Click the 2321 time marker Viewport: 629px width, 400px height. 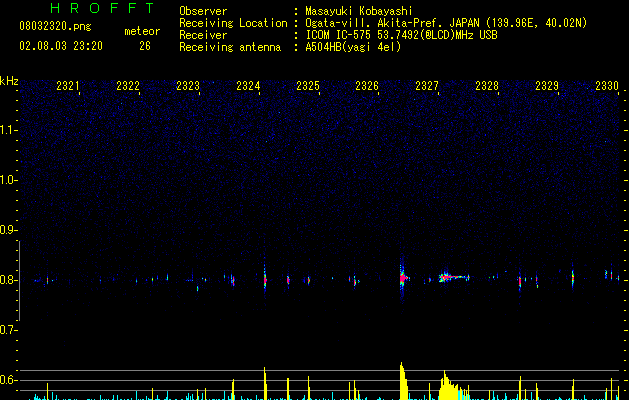pos(68,86)
